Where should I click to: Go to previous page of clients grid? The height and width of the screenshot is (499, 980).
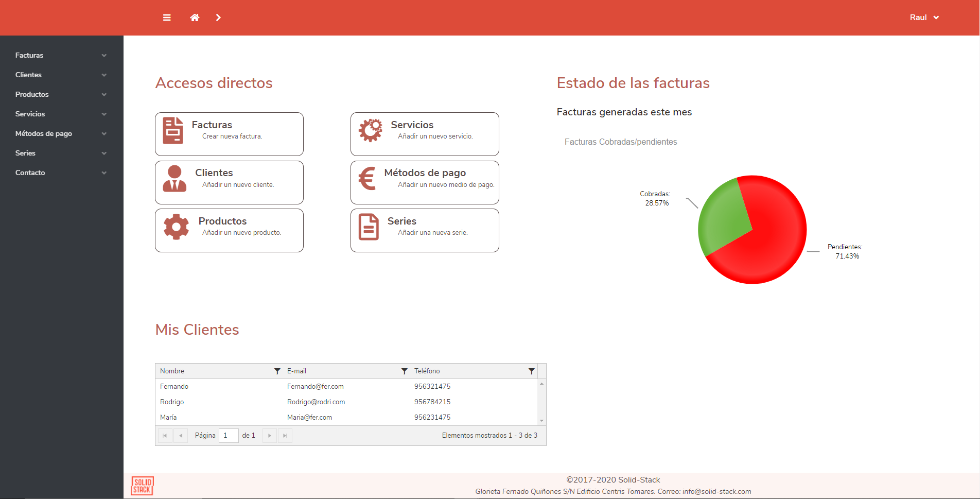tap(181, 436)
